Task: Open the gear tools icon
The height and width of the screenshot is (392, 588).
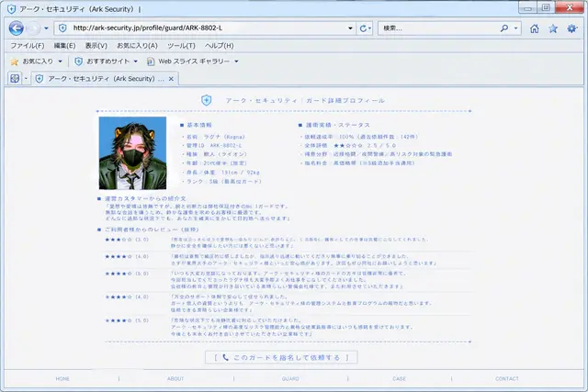Action: (571, 28)
